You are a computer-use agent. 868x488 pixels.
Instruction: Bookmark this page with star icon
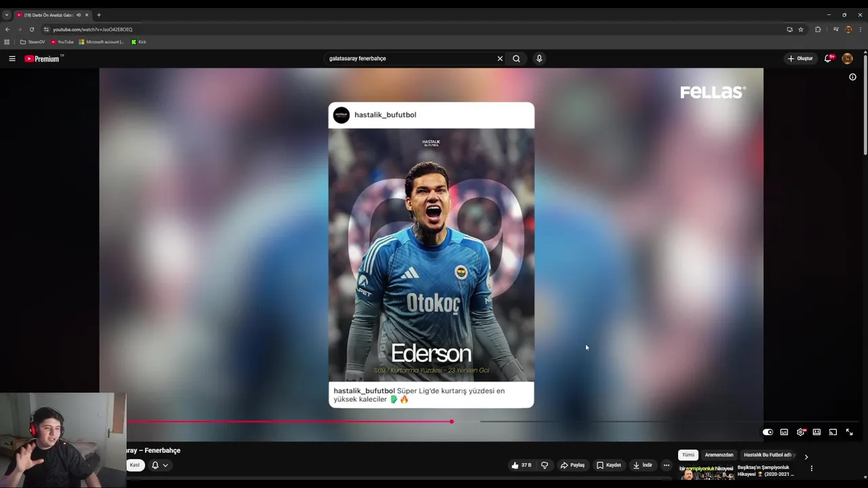pos(801,30)
